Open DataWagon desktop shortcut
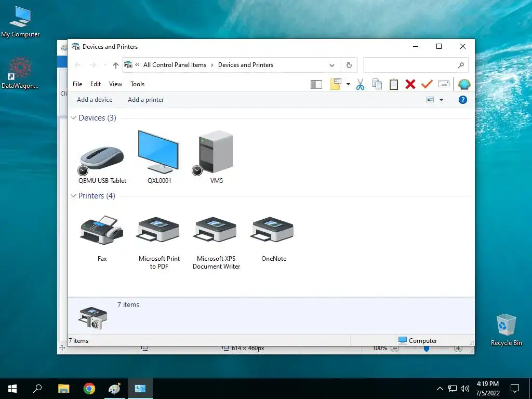 (20, 73)
